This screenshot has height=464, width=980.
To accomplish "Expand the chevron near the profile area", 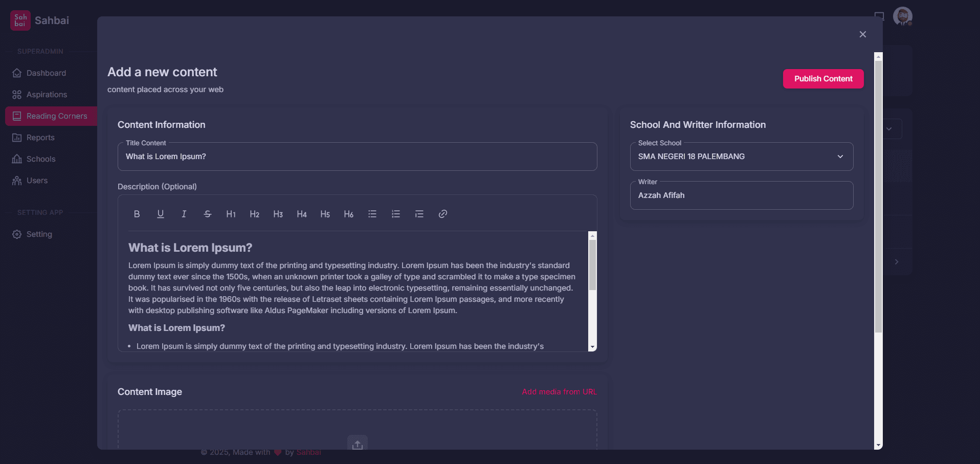I will point(889,129).
